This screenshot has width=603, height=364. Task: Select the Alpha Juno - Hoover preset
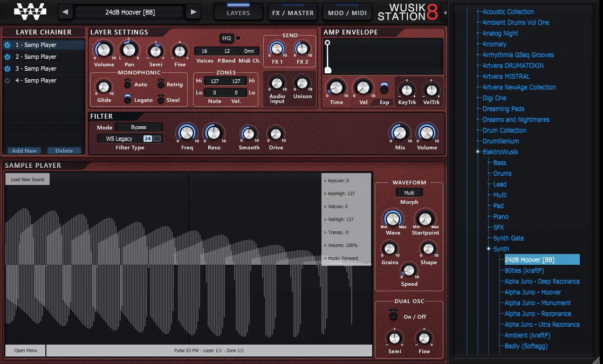pyautogui.click(x=533, y=292)
